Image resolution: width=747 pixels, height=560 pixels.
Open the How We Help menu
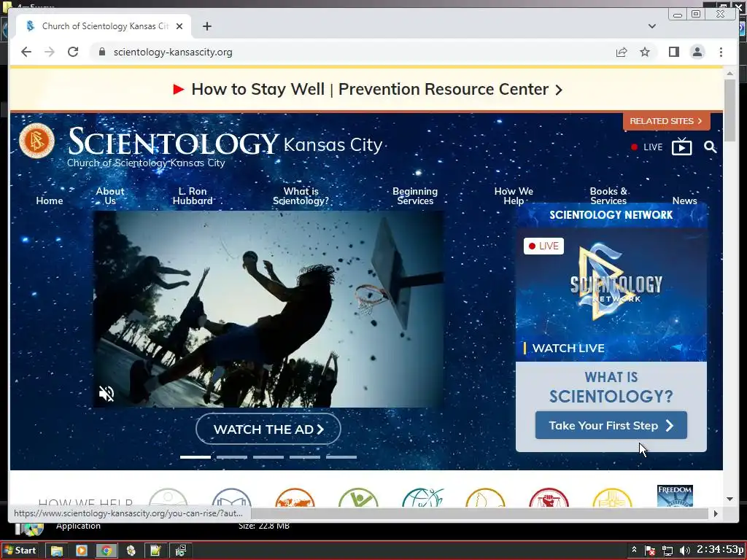[514, 195]
